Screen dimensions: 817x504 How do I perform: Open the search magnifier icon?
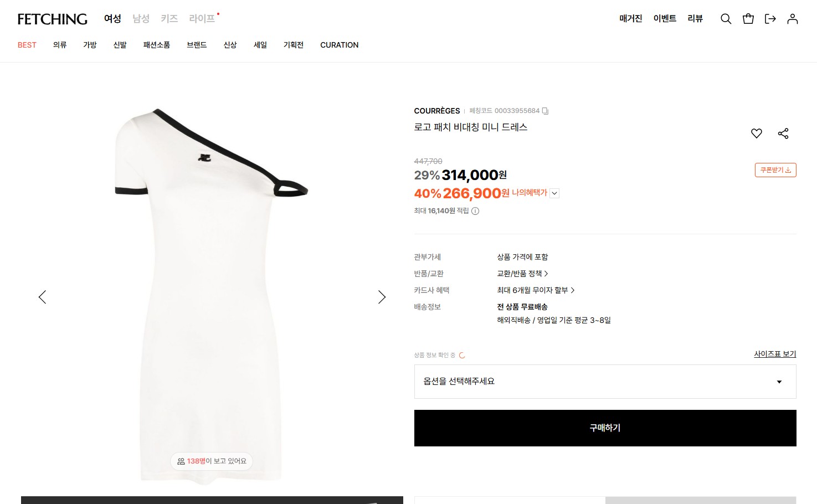pos(726,19)
